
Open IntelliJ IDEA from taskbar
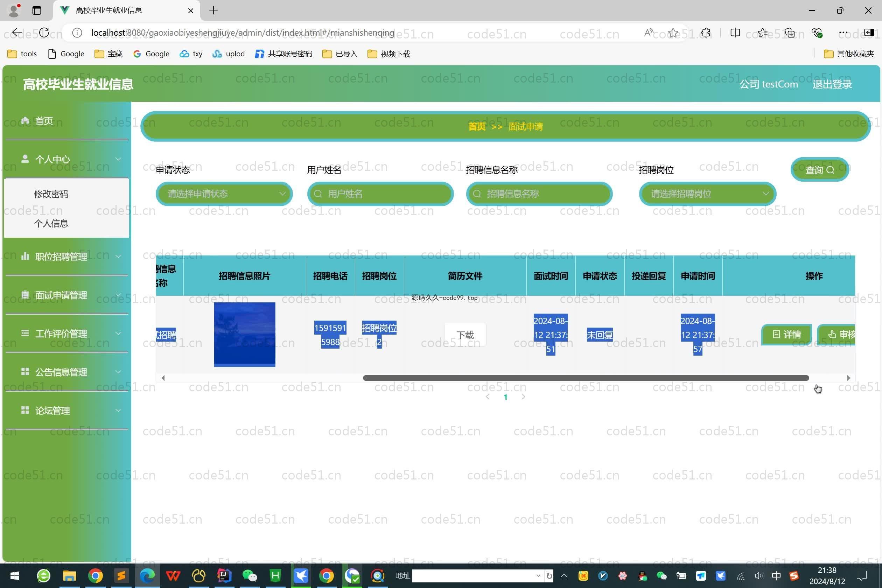224,576
